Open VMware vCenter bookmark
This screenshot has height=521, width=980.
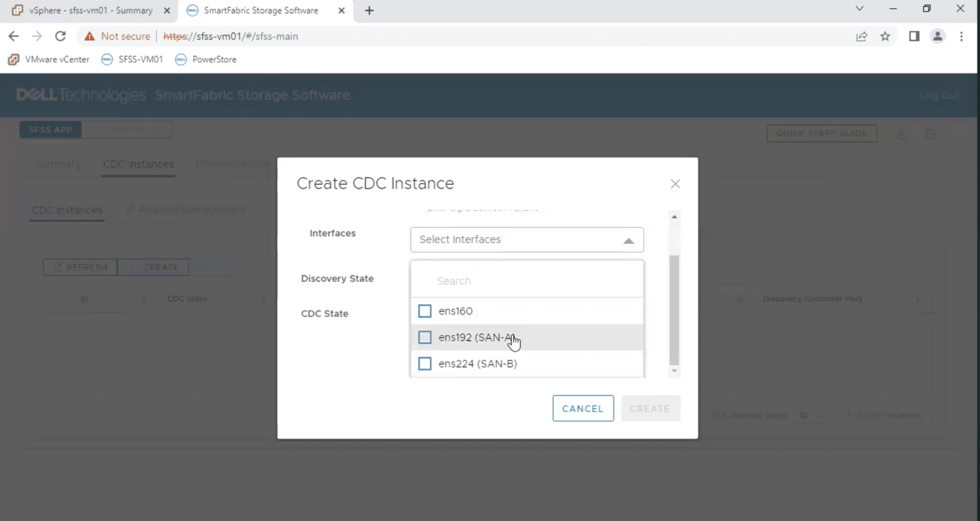click(x=50, y=59)
